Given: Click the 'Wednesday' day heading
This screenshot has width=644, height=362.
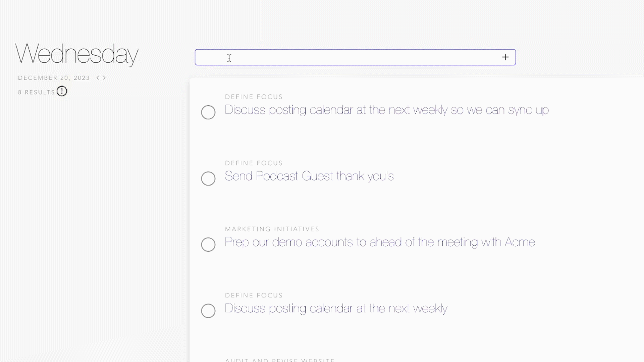Looking at the screenshot, I should (77, 54).
